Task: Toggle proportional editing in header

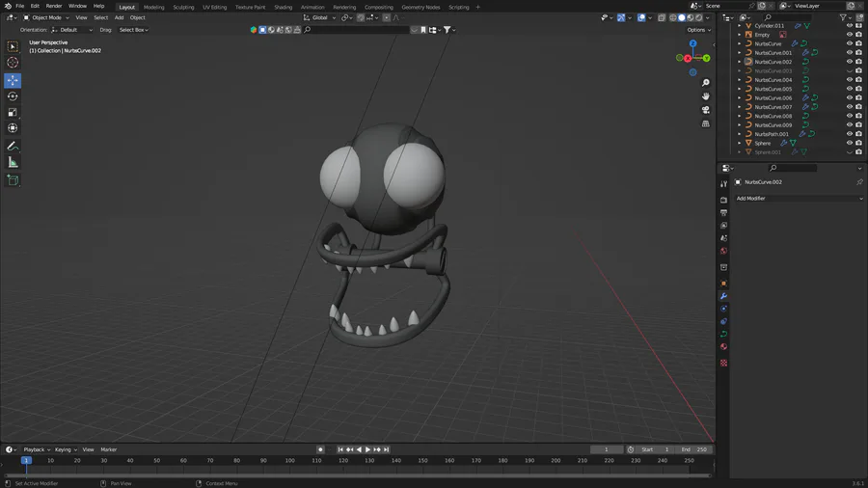Action: tap(387, 17)
